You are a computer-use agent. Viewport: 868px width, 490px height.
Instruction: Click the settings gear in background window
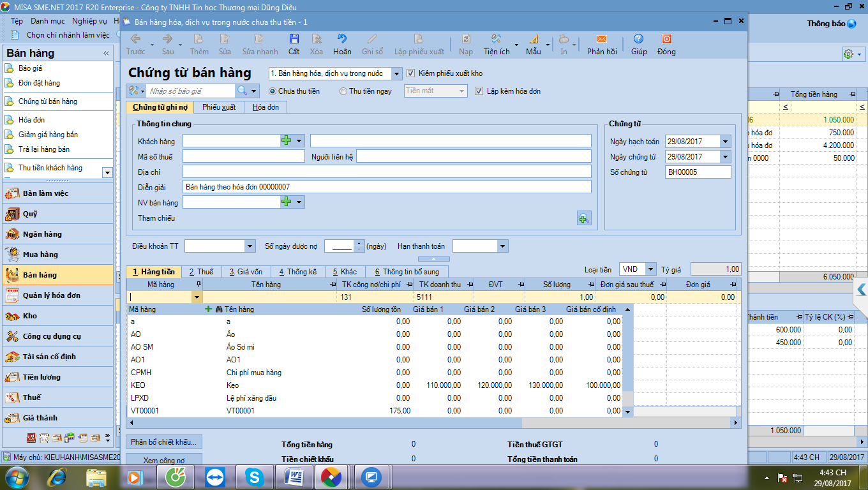point(848,54)
